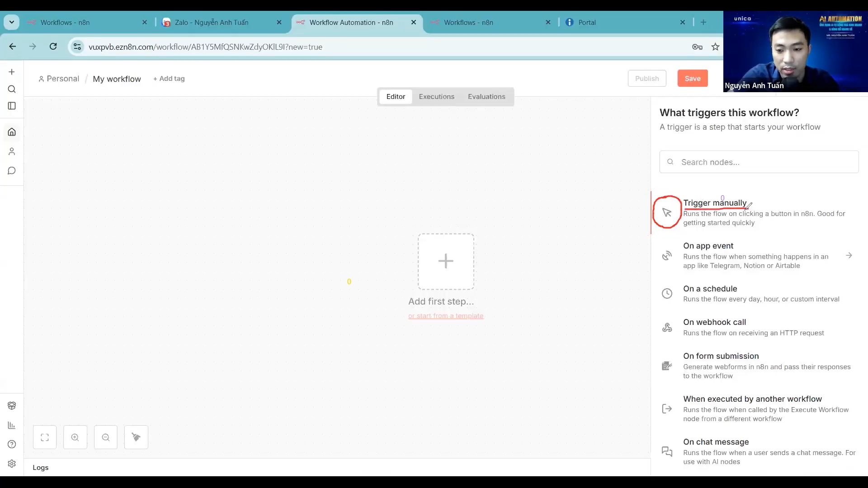View site information icon in address bar
The width and height of the screenshot is (868, 488).
click(77, 47)
